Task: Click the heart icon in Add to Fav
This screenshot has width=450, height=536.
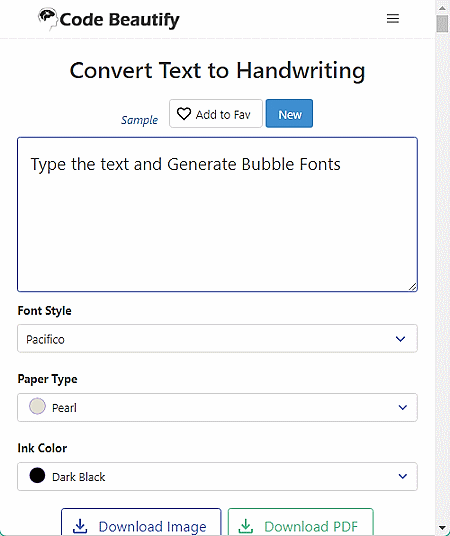Action: click(184, 114)
